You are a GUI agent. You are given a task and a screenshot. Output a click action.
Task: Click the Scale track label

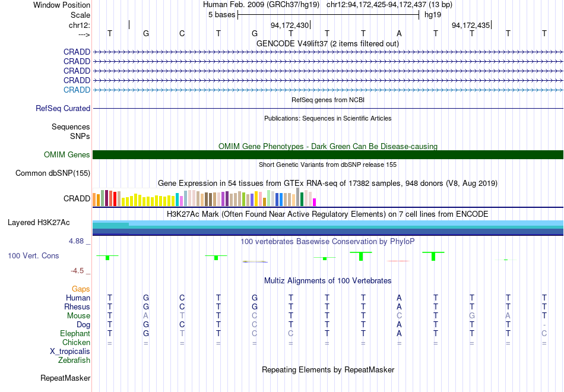[80, 15]
